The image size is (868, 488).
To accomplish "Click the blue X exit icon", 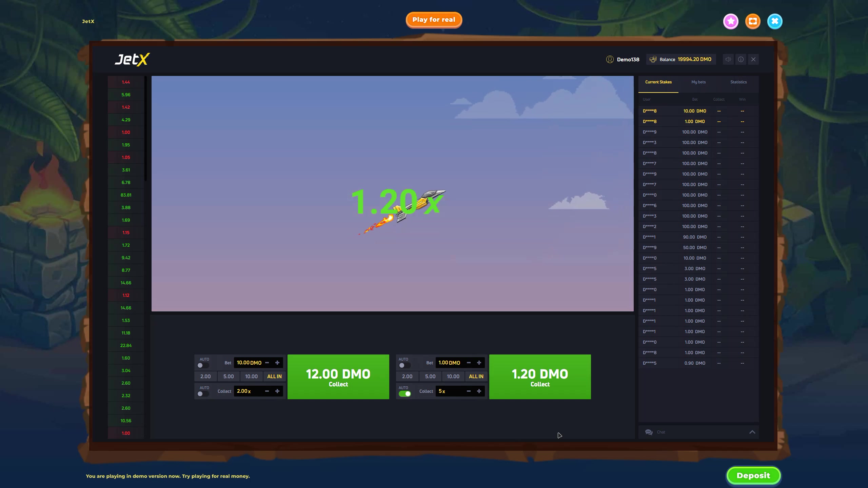I will click(775, 21).
